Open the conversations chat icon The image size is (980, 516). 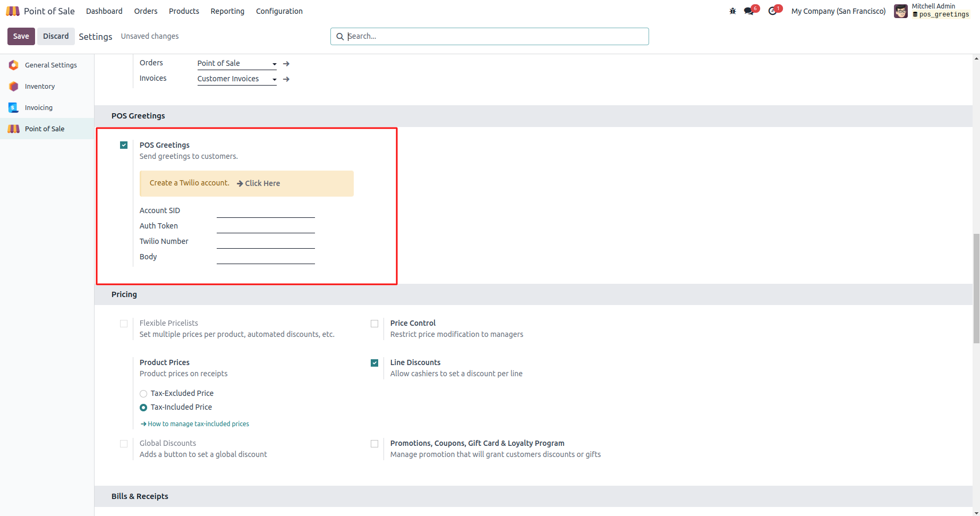tap(749, 11)
